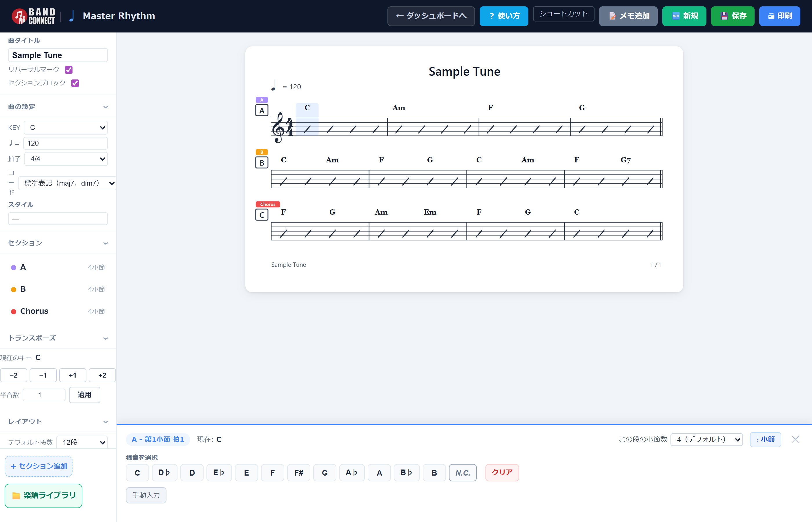Collapse the トランスポーズ panel
The width and height of the screenshot is (812, 522).
click(x=58, y=338)
